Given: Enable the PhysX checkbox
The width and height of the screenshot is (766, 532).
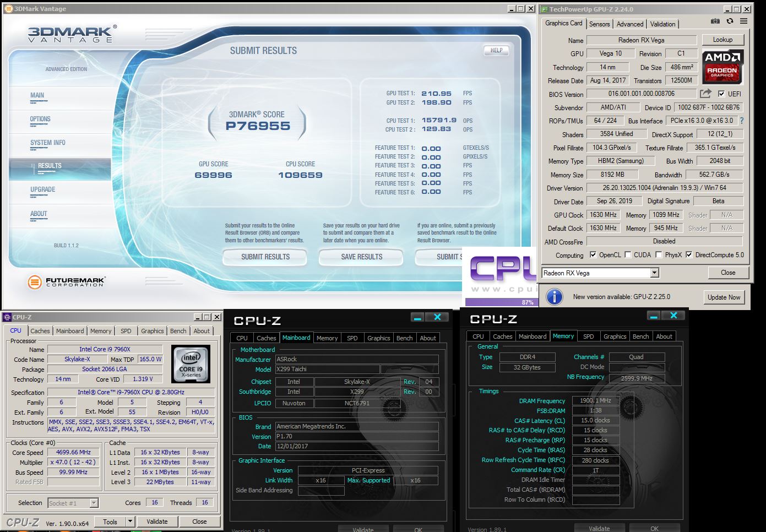Looking at the screenshot, I should coord(659,255).
